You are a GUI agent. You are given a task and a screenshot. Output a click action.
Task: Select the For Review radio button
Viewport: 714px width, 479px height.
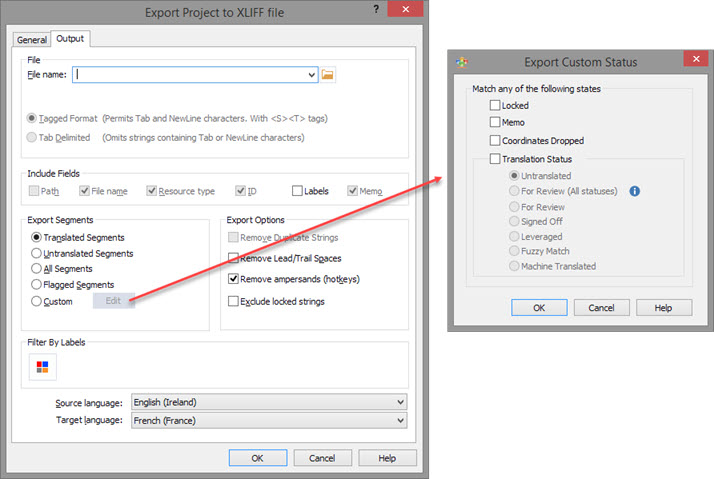(x=514, y=207)
